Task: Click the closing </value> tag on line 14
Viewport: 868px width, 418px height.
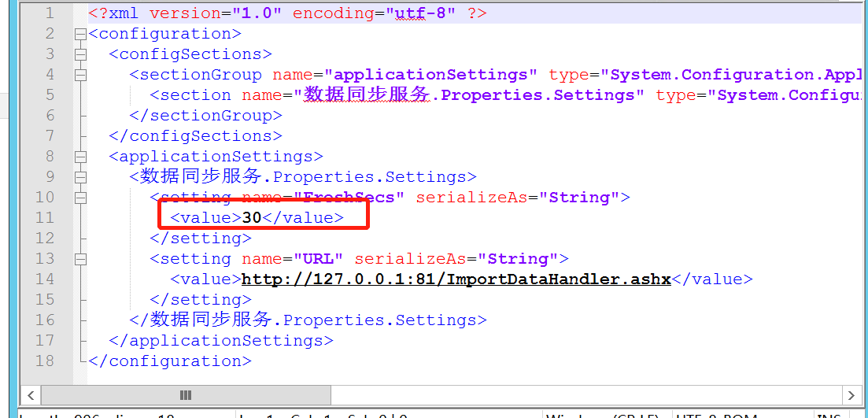Action: pos(712,279)
